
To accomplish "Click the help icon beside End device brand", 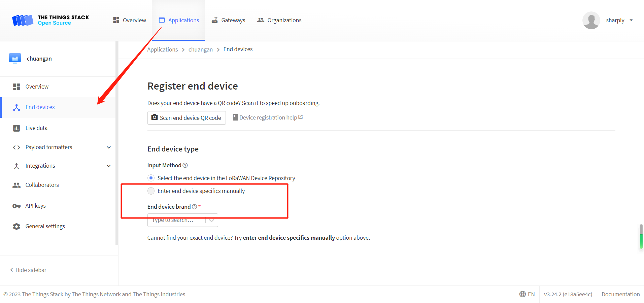I will point(194,207).
